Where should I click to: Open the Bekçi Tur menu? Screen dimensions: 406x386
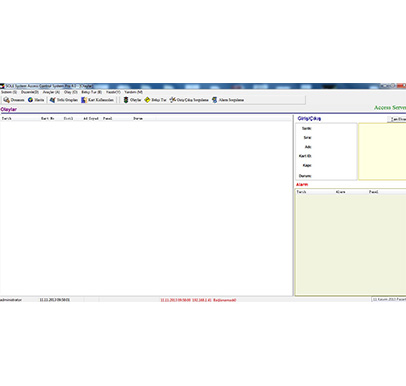pyautogui.click(x=92, y=92)
